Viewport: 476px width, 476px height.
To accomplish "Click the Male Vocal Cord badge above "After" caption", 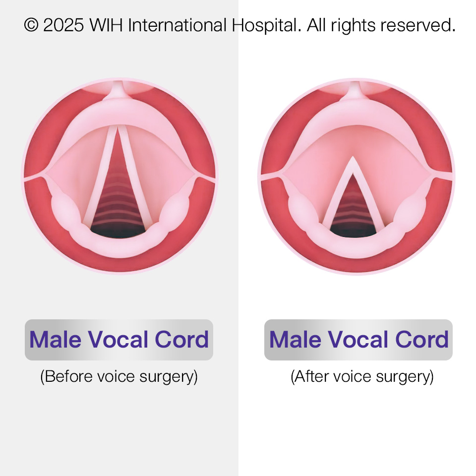I will pos(358,340).
